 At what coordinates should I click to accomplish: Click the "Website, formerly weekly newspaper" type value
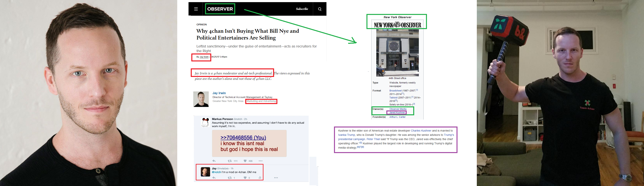pyautogui.click(x=402, y=84)
